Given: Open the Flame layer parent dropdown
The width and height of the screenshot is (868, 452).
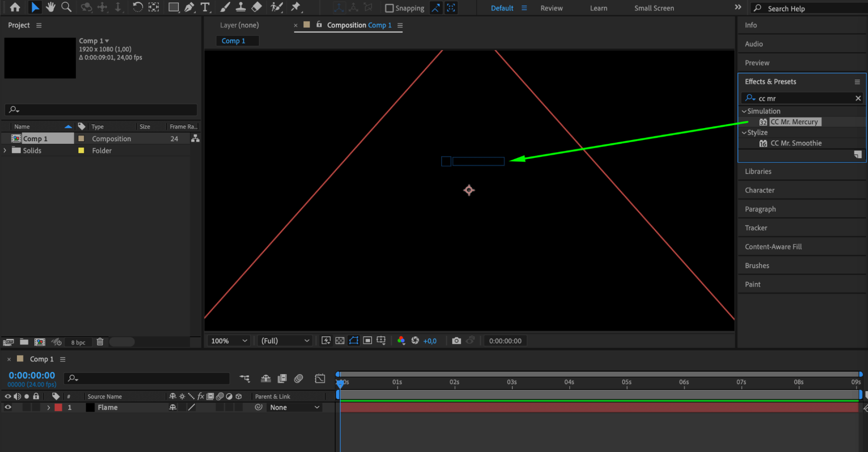Looking at the screenshot, I should [x=294, y=407].
